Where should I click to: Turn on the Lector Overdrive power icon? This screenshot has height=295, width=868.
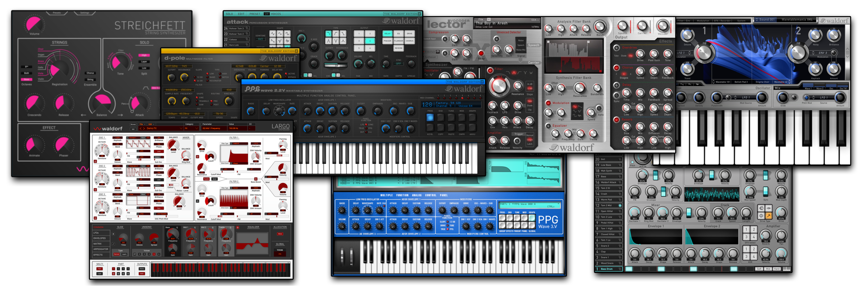coord(616,48)
